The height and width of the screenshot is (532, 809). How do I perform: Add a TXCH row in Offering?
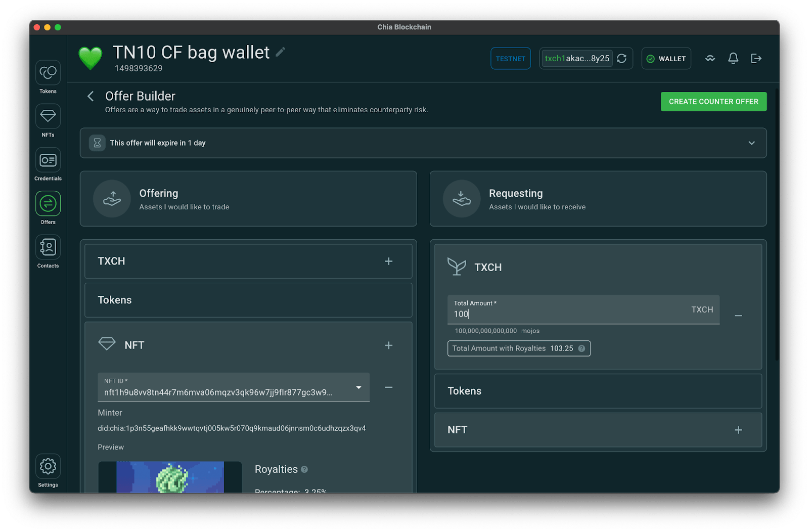click(x=388, y=261)
